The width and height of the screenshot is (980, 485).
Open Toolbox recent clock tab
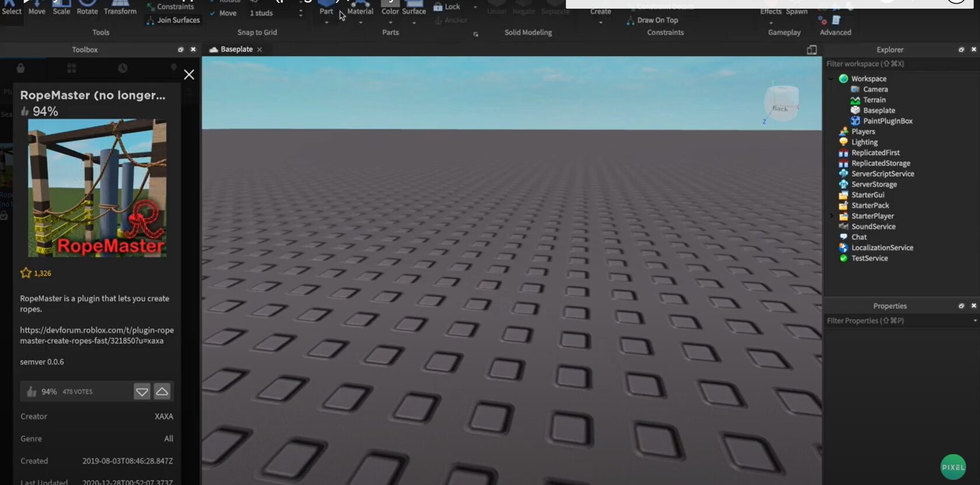[x=123, y=68]
